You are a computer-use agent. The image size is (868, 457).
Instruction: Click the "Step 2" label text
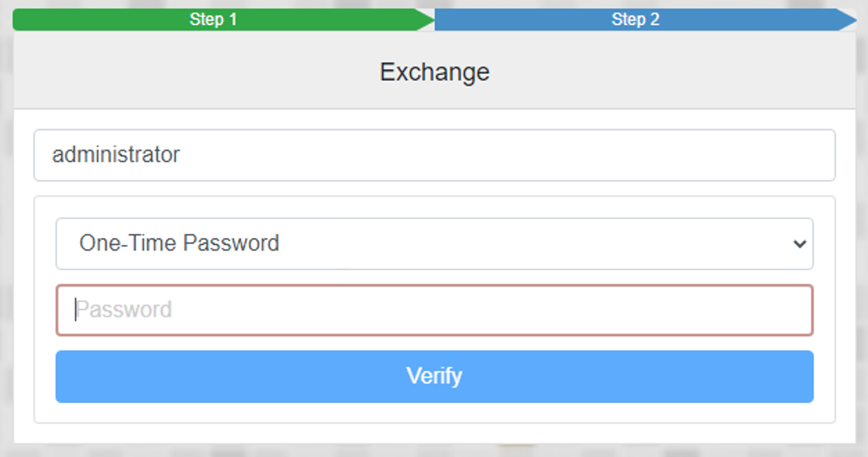635,19
